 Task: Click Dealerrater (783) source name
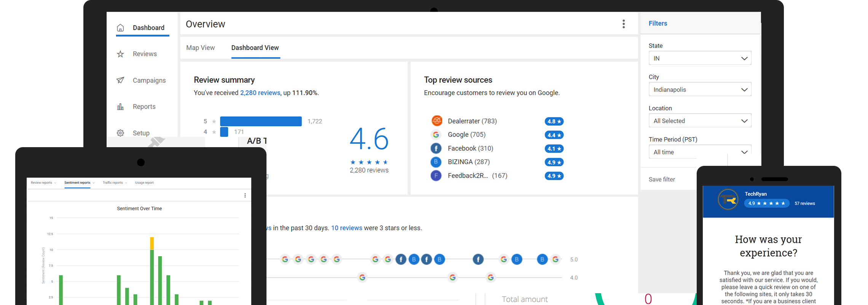pos(472,121)
